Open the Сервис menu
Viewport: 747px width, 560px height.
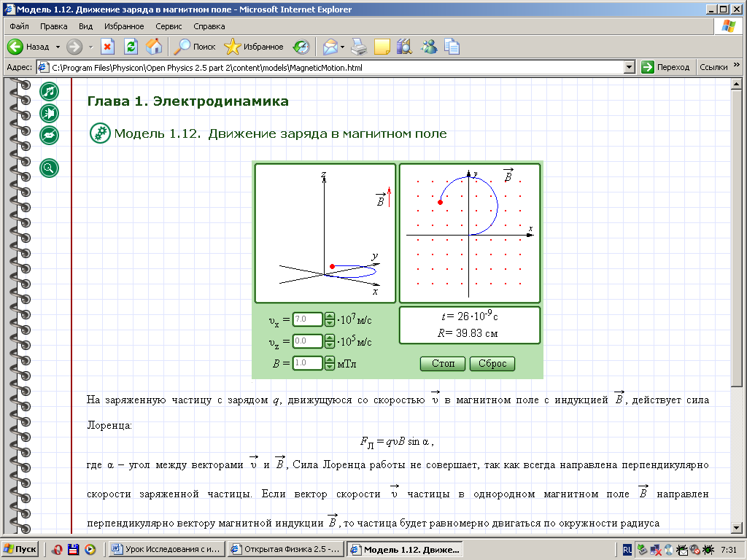pos(169,26)
